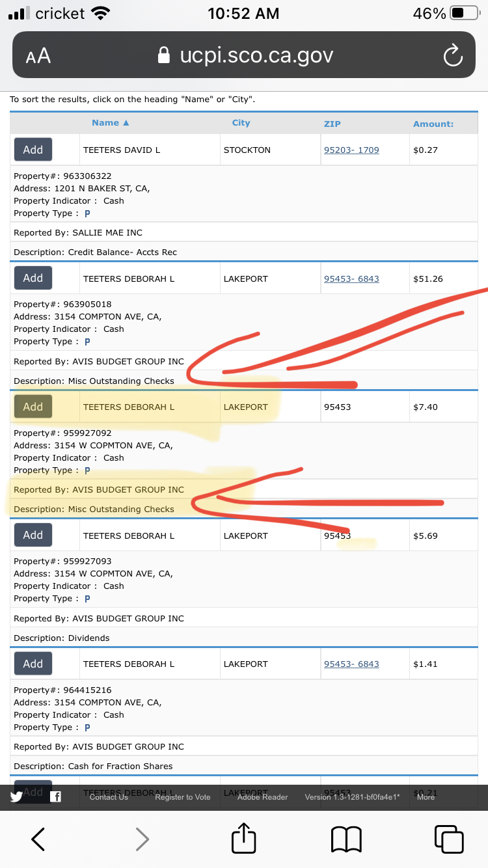Add TEETERS DAVID L Stockton property
This screenshot has height=868, width=488.
33,150
